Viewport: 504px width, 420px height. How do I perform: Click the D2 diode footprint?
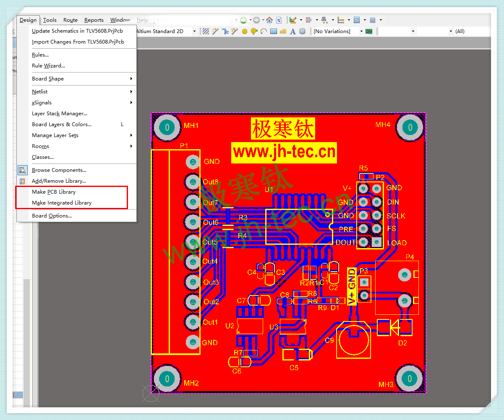[x=395, y=328]
